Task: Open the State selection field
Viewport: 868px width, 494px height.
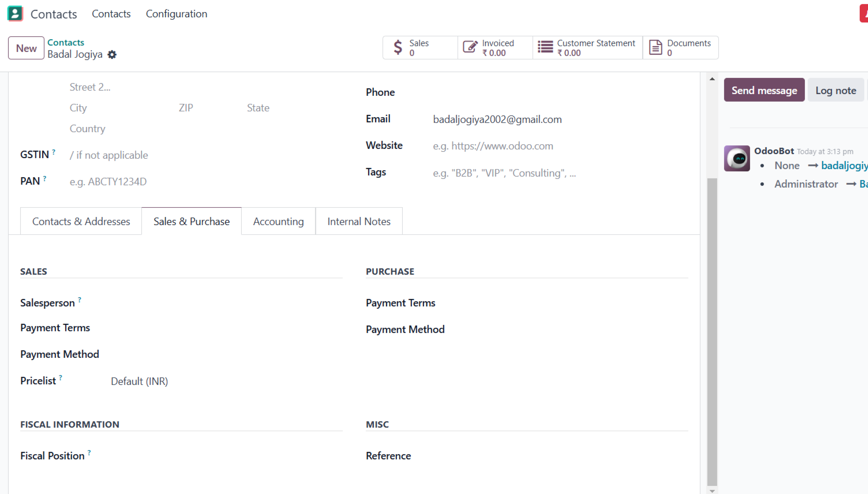Action: coord(288,108)
